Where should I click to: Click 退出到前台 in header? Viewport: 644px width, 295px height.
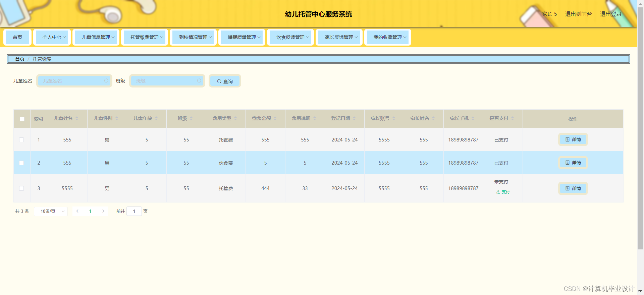pos(579,14)
